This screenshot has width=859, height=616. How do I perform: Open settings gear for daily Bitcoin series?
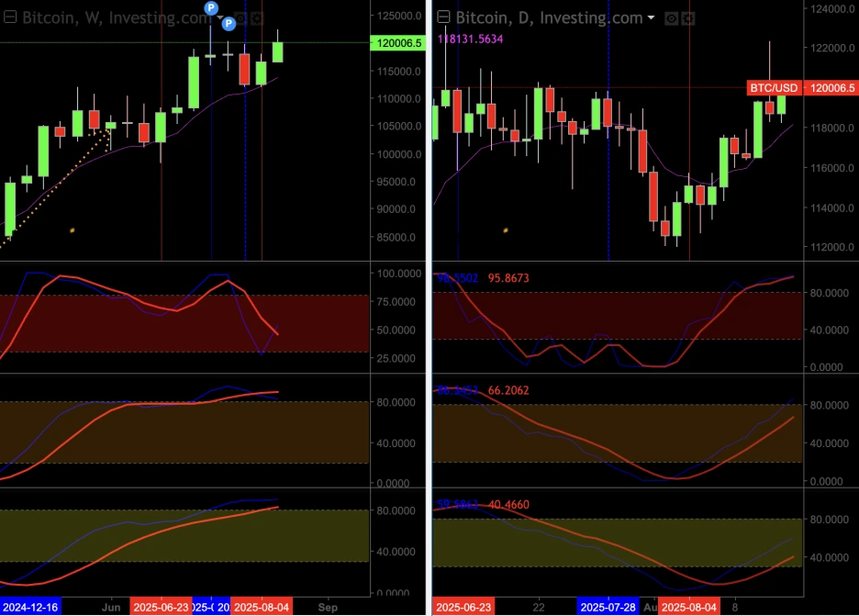click(x=688, y=18)
